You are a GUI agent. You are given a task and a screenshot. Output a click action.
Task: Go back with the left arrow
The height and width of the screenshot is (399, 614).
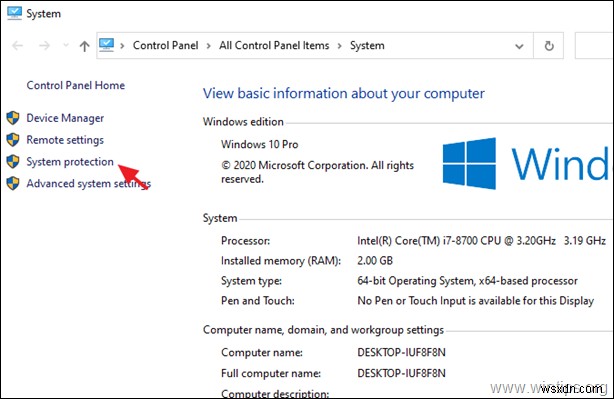coord(17,46)
